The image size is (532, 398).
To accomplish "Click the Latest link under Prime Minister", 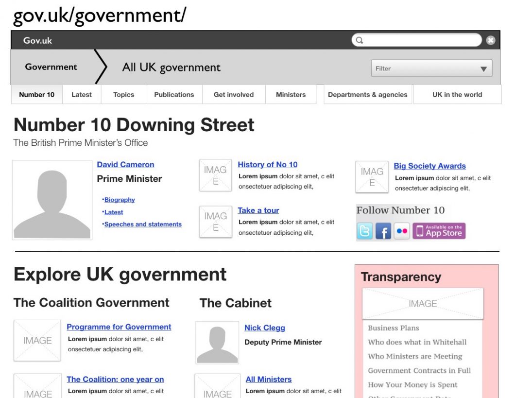I will pyautogui.click(x=114, y=212).
